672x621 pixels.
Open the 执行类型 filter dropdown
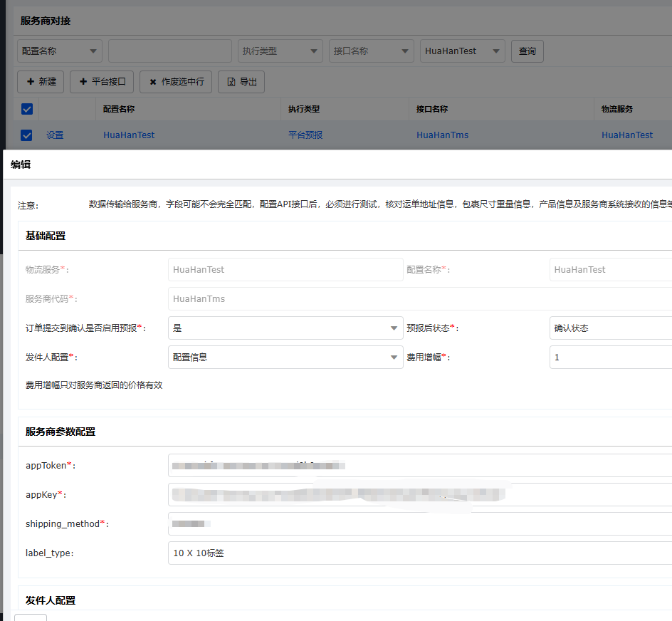[280, 51]
